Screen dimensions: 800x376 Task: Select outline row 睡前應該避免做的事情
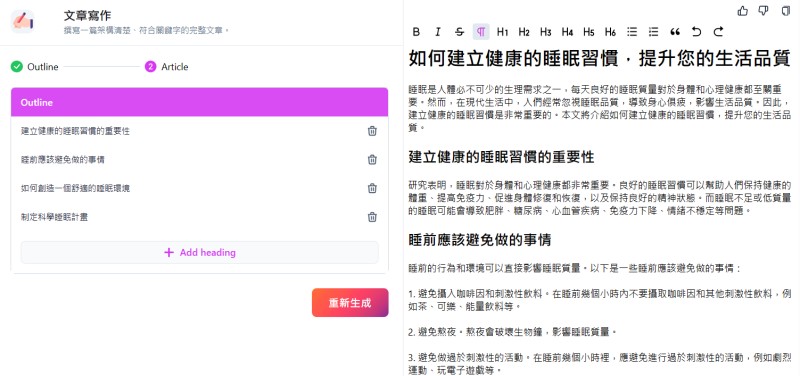click(199, 160)
